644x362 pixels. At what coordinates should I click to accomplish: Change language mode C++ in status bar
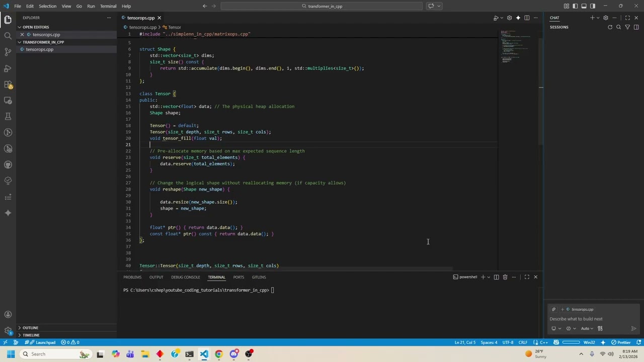(x=543, y=342)
